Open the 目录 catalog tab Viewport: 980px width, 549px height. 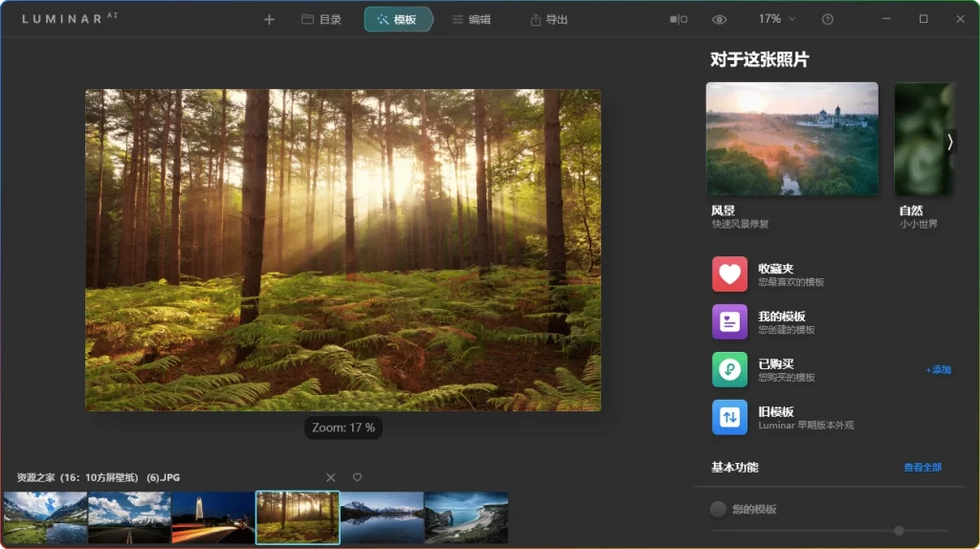point(322,19)
